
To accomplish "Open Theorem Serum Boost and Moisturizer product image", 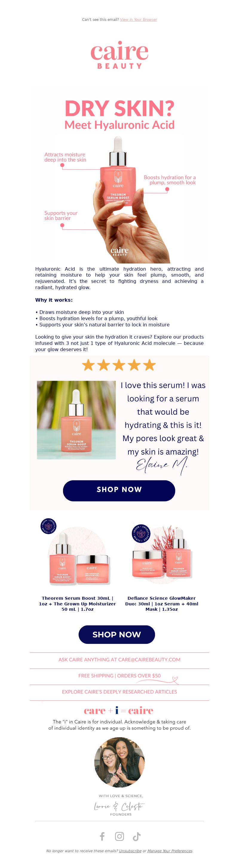I will pos(77,553).
